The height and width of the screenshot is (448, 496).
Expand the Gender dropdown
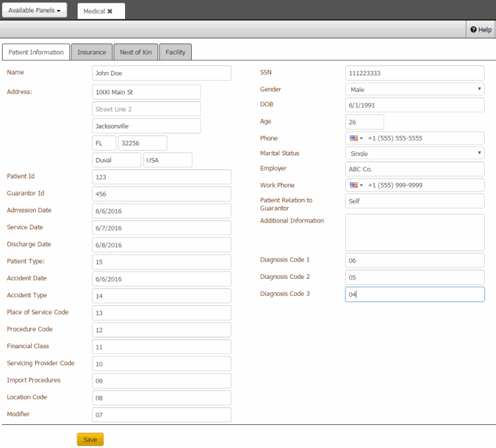click(414, 89)
